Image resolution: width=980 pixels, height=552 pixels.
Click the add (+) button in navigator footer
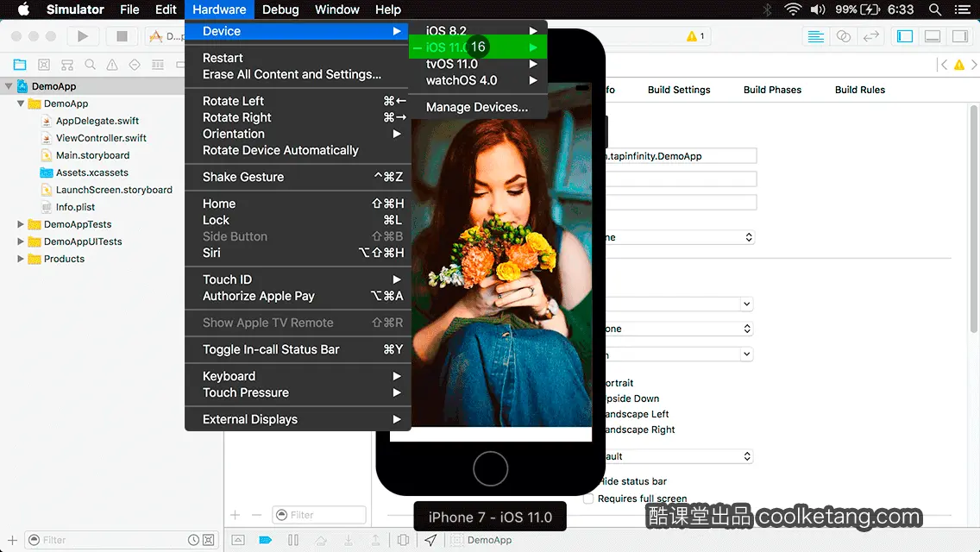coord(12,540)
